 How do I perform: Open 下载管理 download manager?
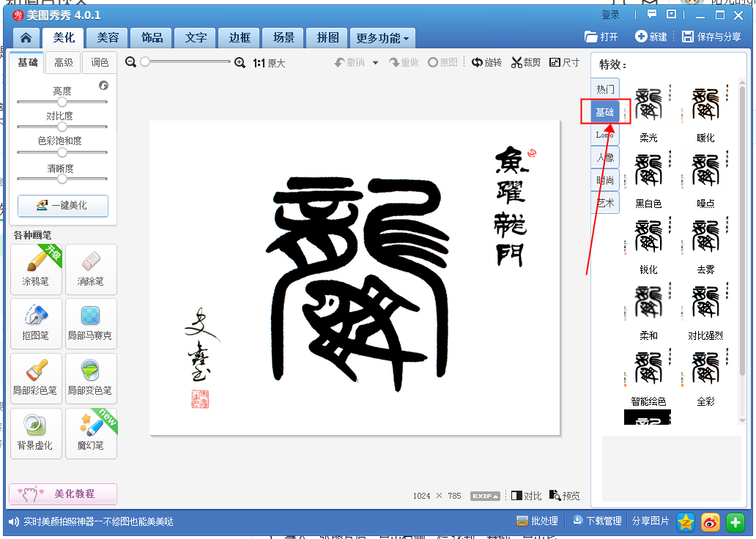[597, 521]
